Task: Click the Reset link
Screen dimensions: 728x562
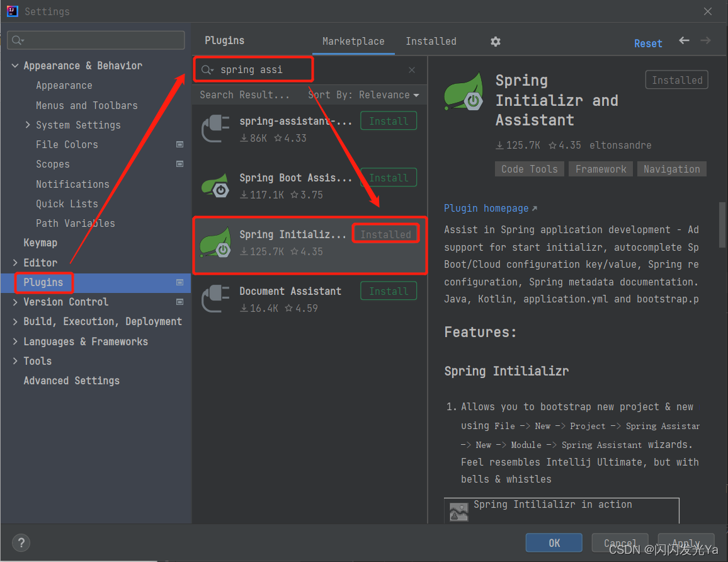Action: (x=648, y=43)
